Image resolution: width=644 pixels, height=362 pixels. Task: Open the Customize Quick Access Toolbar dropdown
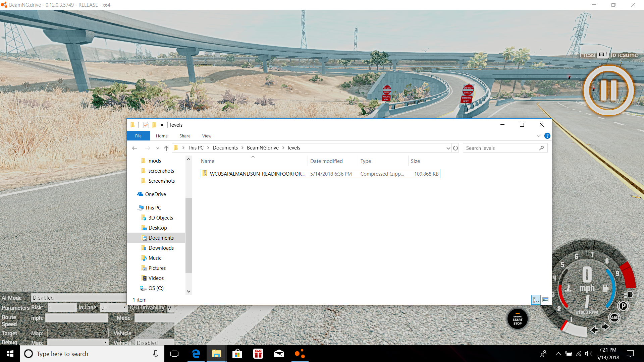(162, 125)
